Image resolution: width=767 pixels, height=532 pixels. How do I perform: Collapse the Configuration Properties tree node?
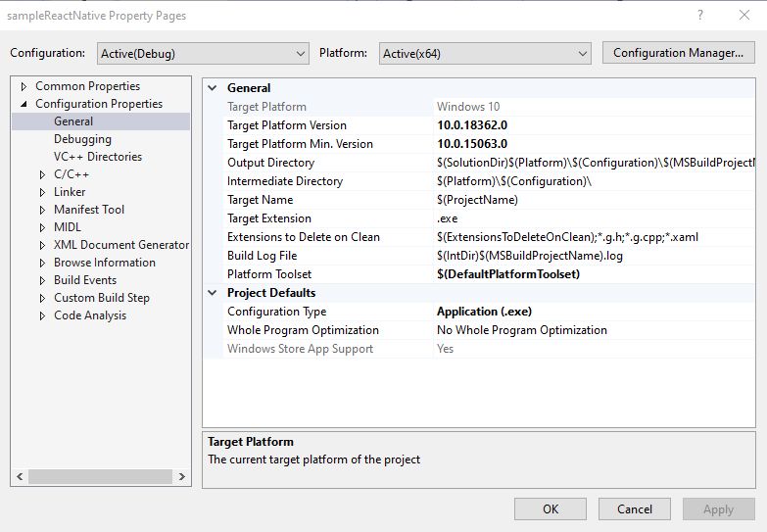24,104
